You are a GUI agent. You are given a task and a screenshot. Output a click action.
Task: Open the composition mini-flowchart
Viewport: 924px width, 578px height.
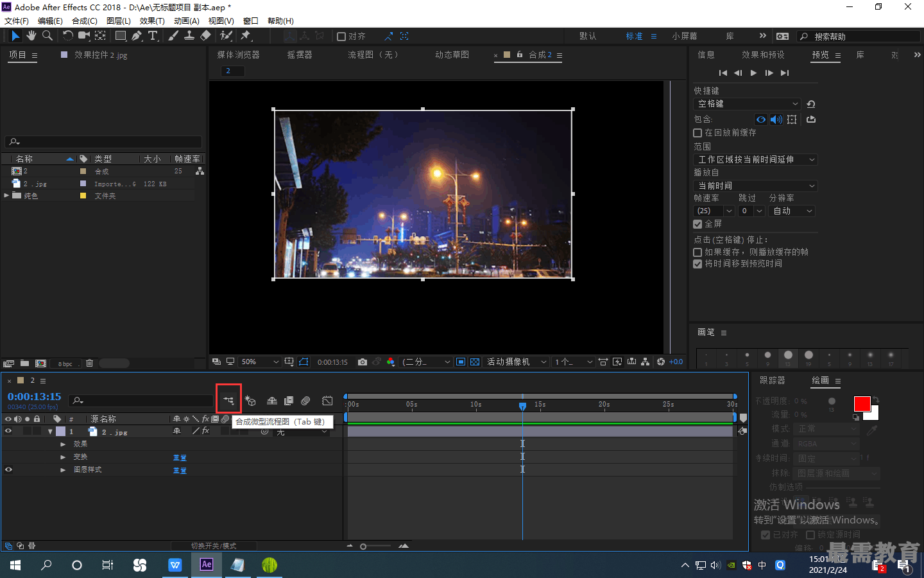tap(228, 400)
